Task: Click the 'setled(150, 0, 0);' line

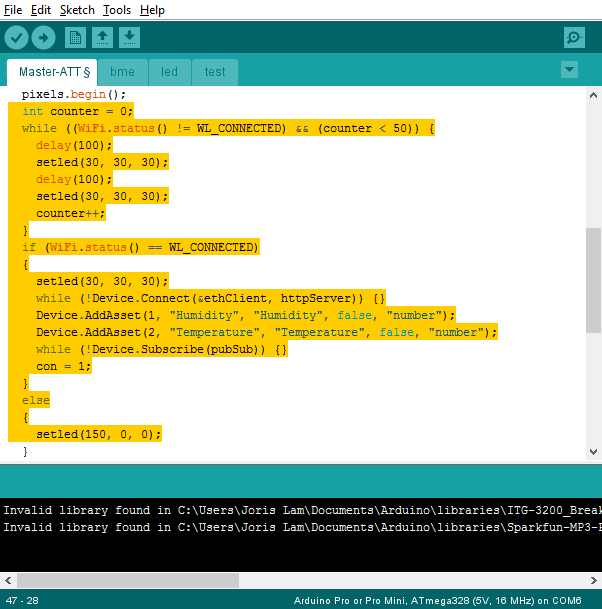Action: [99, 435]
